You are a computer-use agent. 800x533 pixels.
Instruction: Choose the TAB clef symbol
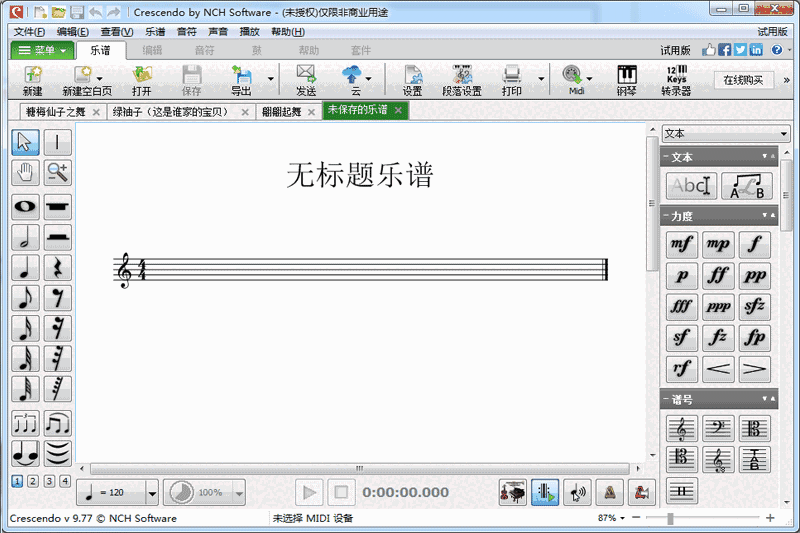(x=755, y=460)
